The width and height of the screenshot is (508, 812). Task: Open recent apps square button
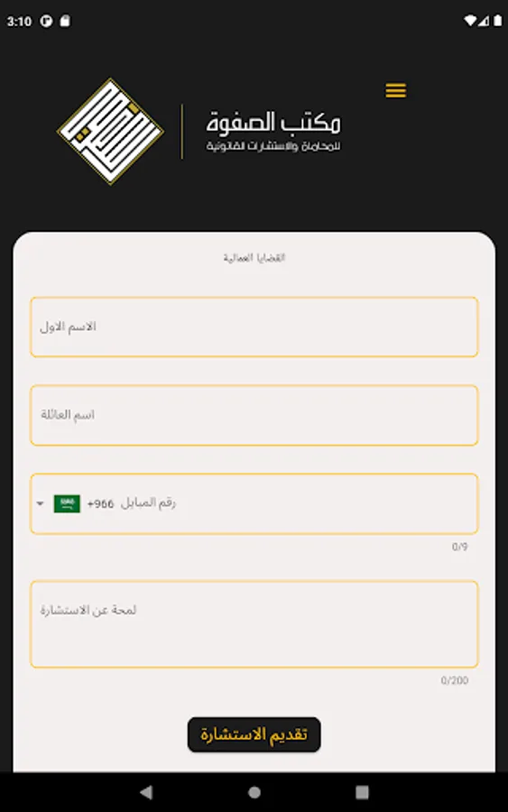click(362, 792)
